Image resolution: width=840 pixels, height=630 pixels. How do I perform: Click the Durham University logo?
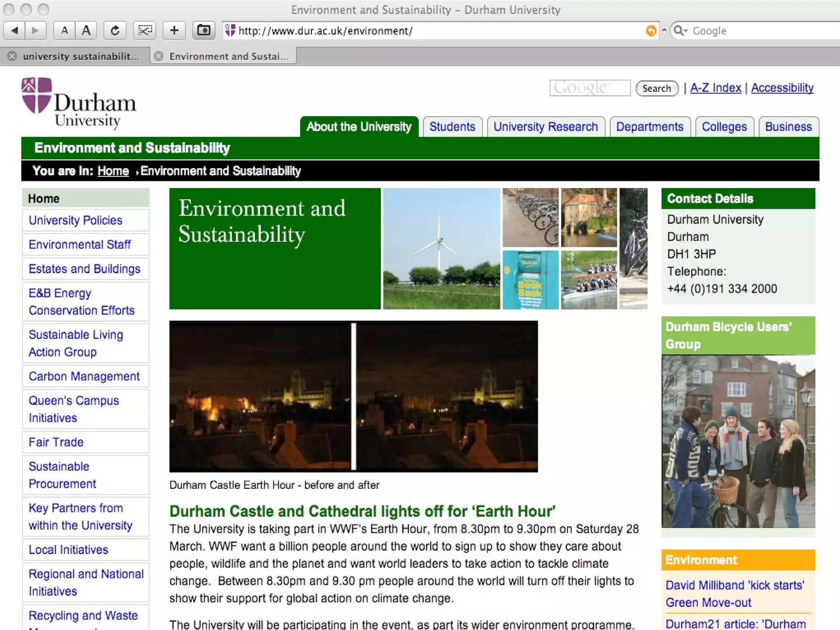click(x=79, y=103)
